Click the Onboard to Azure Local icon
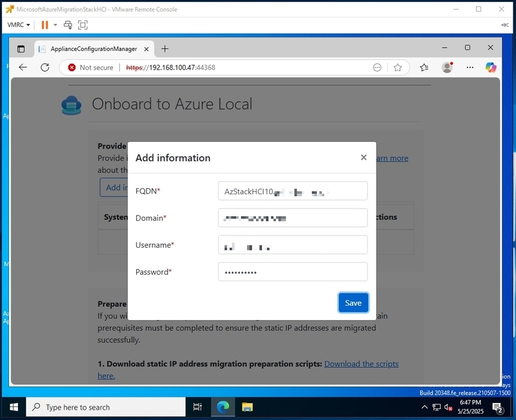 72,105
